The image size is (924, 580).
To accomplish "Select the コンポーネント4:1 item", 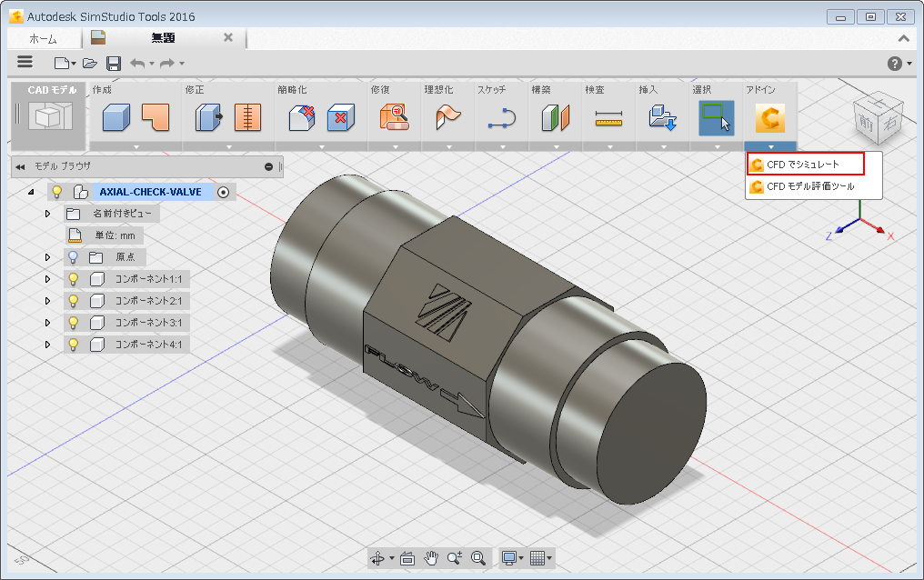I will 148,345.
